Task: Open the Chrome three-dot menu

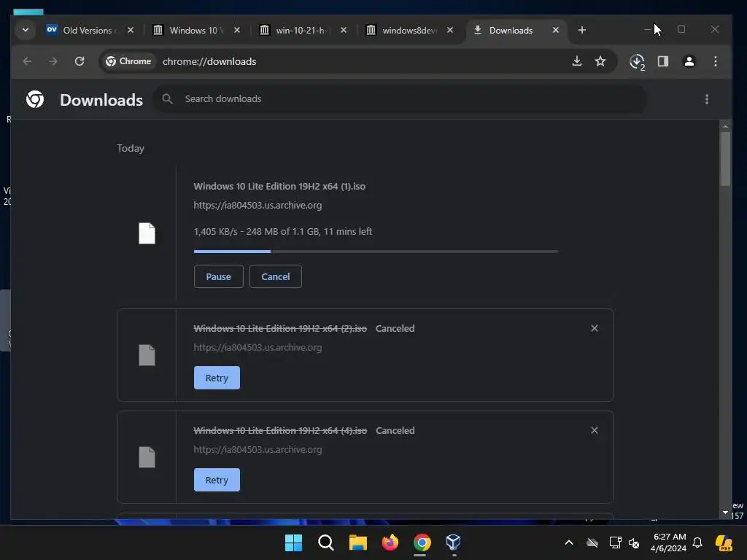Action: click(715, 61)
